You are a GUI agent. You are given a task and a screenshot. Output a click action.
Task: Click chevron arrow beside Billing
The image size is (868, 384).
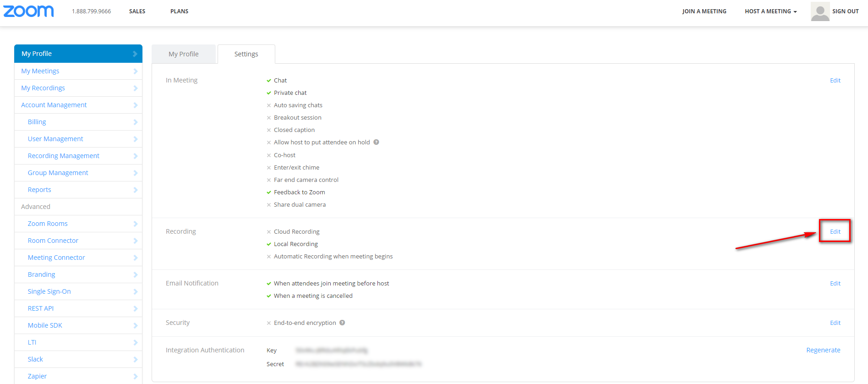click(135, 122)
